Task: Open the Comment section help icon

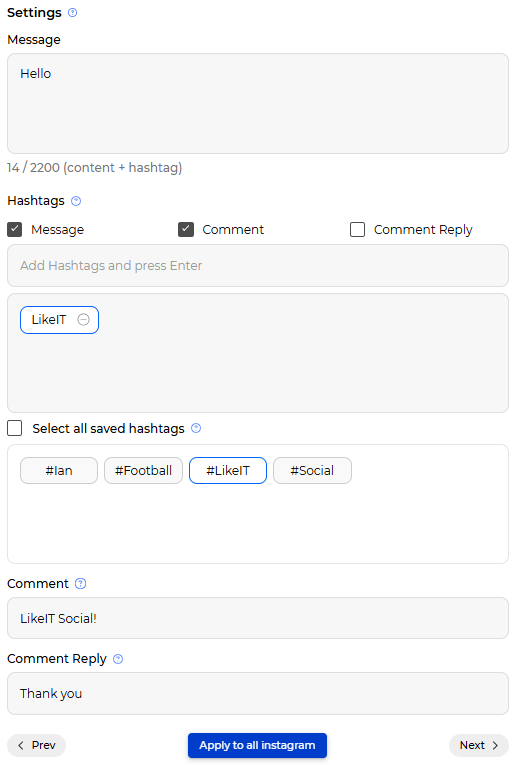Action: pyautogui.click(x=80, y=584)
